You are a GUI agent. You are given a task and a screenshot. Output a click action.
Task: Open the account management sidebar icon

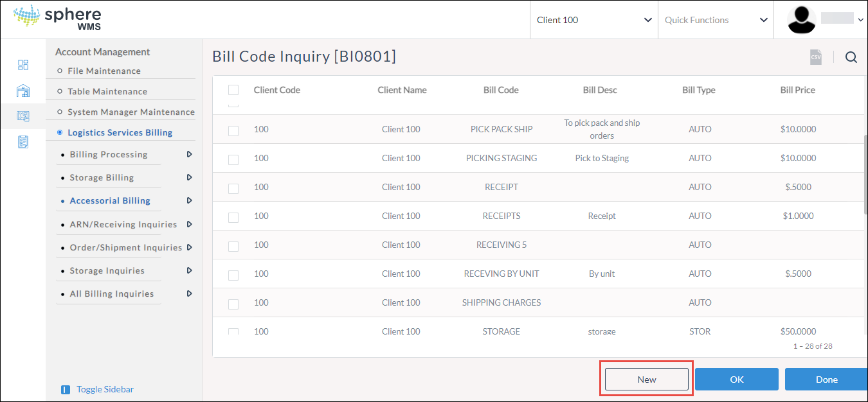point(23,116)
